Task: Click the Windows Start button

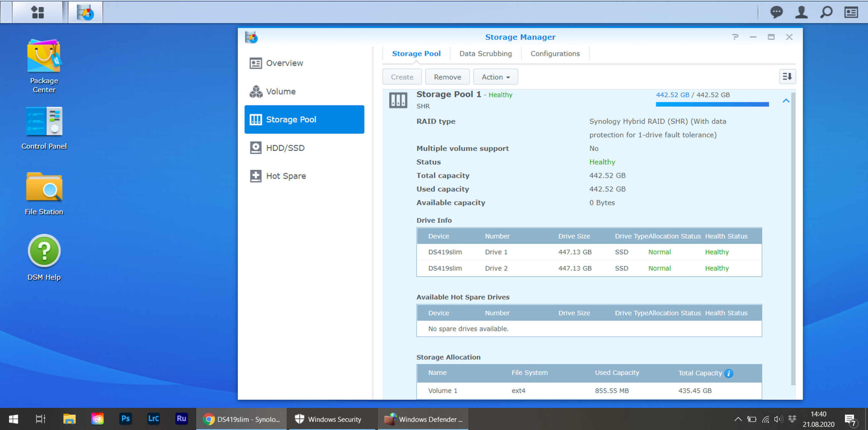Action: 14,419
